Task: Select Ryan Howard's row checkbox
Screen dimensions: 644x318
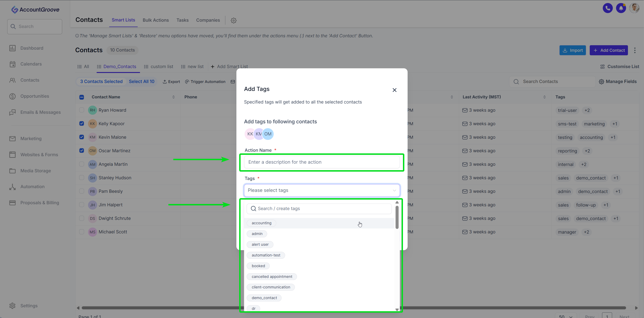Action: (82, 110)
